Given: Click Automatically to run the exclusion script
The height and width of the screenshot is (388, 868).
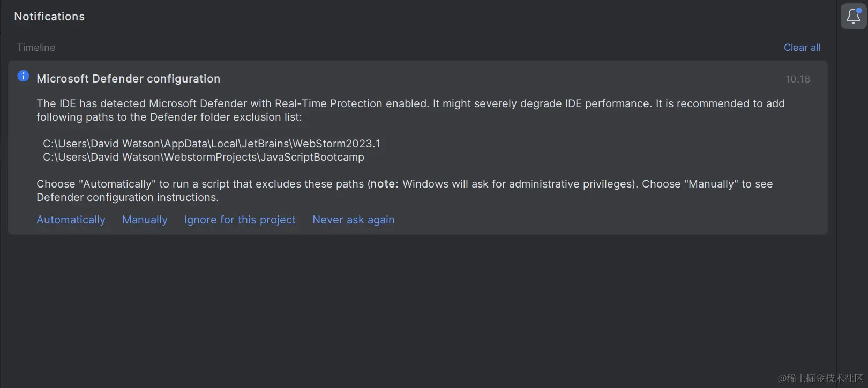Looking at the screenshot, I should (70, 220).
